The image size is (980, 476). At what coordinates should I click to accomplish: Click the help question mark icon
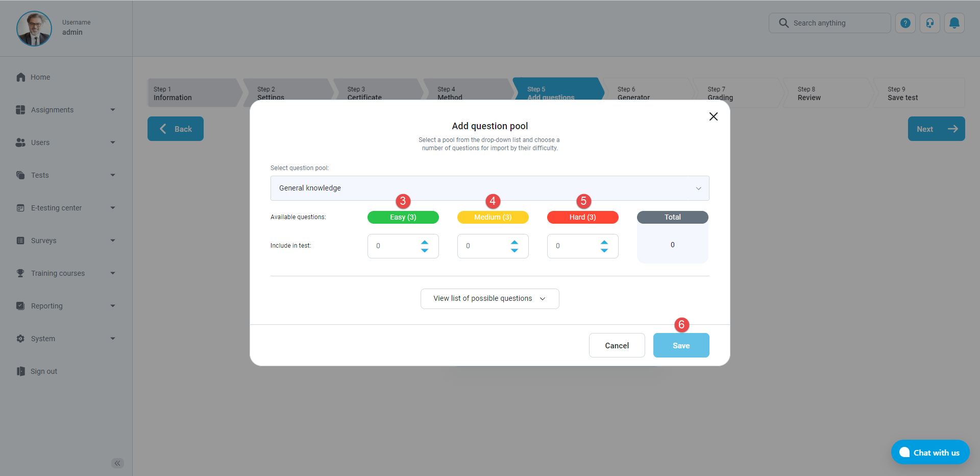click(905, 23)
